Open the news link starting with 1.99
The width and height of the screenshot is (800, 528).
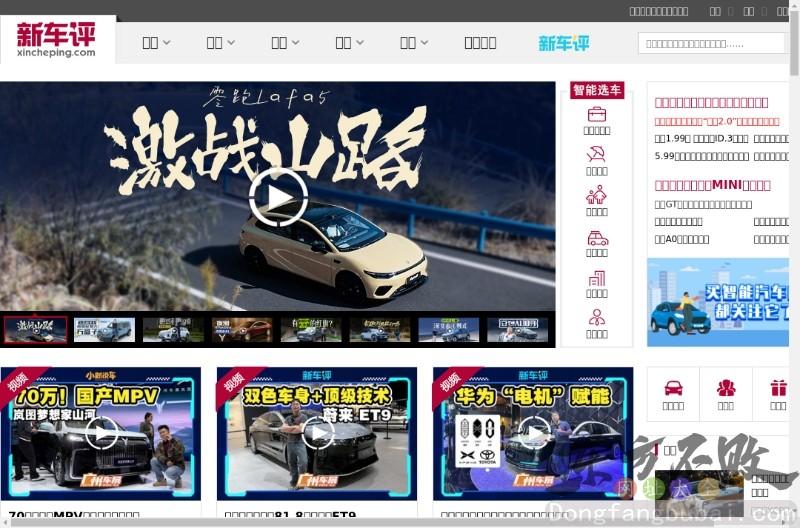[672, 138]
